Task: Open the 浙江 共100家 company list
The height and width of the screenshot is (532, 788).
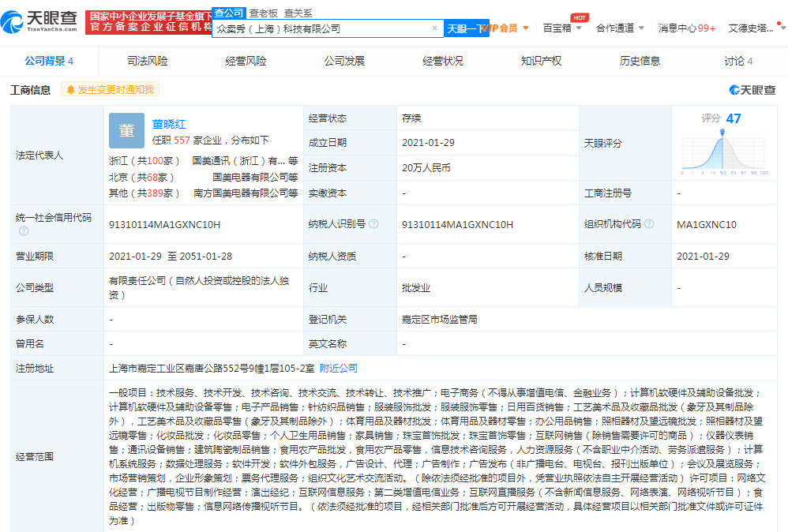Action: pos(144,161)
